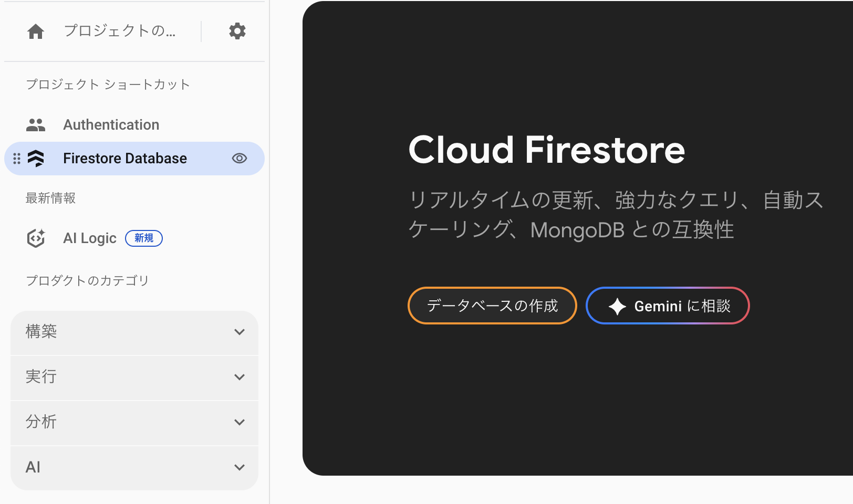Open the Authentication menu item

(x=111, y=125)
